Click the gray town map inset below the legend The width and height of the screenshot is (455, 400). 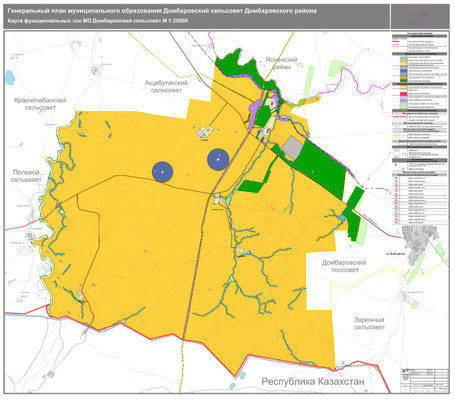click(419, 244)
